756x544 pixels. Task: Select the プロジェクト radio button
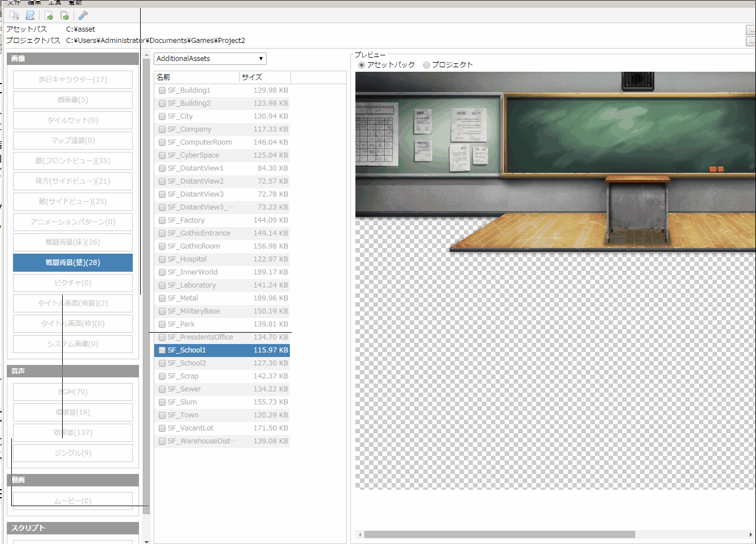(x=427, y=65)
